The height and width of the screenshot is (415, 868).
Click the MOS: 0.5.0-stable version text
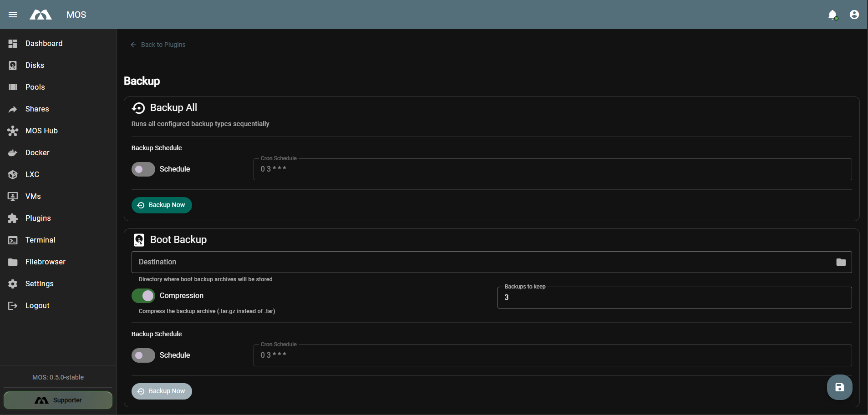(x=58, y=377)
